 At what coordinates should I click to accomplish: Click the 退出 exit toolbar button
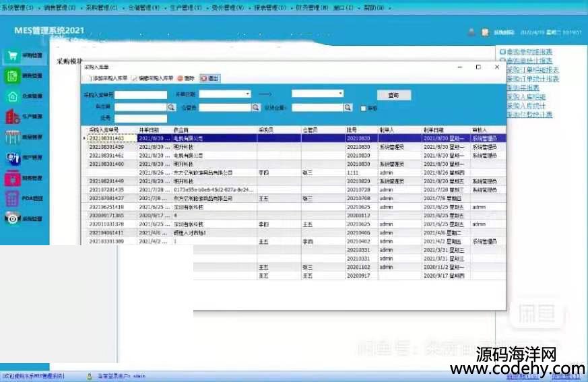click(x=209, y=79)
